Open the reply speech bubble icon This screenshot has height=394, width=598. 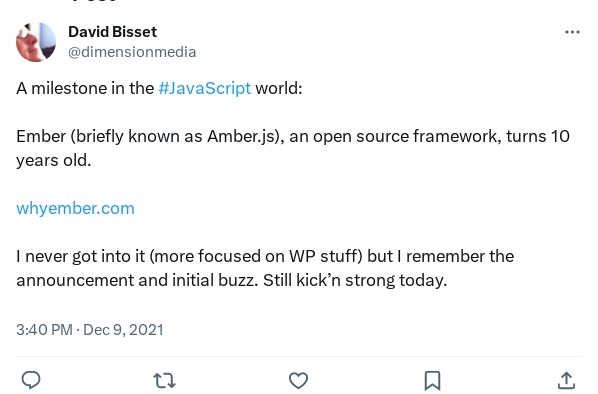[x=31, y=380]
